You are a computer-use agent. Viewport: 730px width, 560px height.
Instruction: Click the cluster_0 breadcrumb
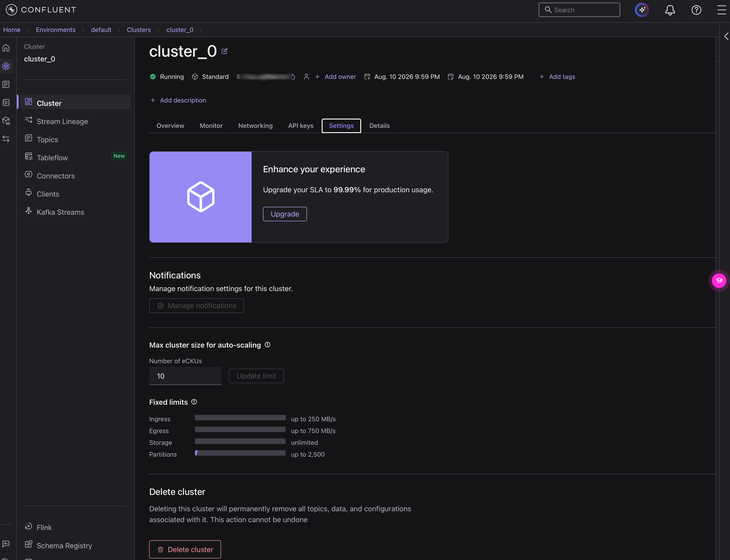pyautogui.click(x=180, y=30)
